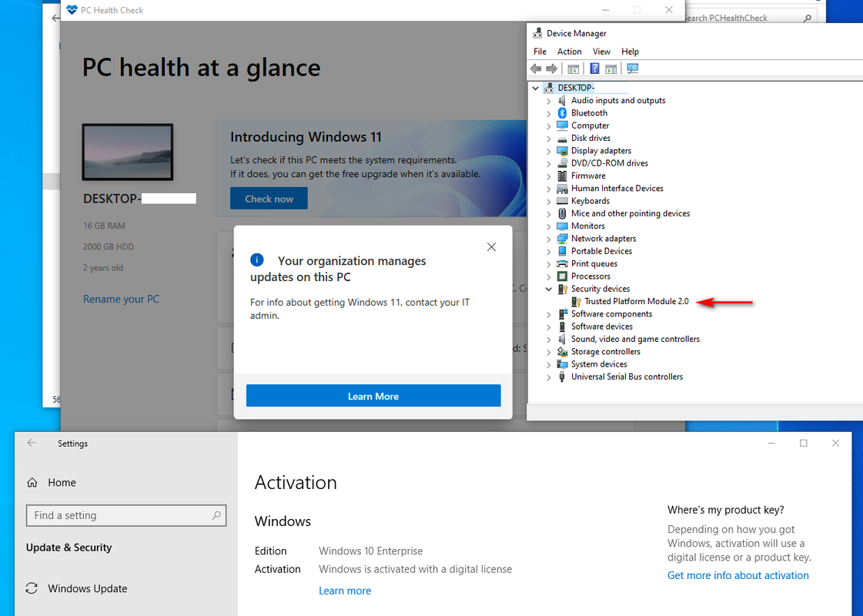Click the Bluetooth device category icon

562,113
